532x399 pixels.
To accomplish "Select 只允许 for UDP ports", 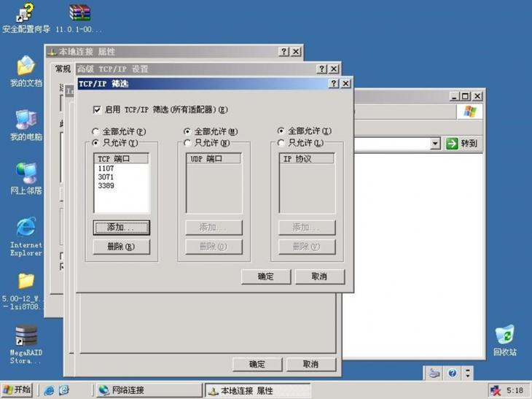I will click(x=188, y=143).
